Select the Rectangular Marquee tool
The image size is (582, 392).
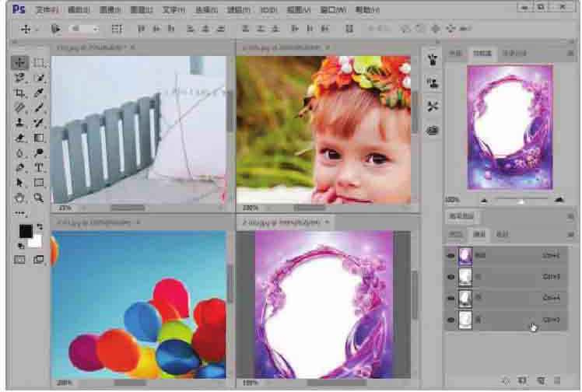pyautogui.click(x=39, y=63)
